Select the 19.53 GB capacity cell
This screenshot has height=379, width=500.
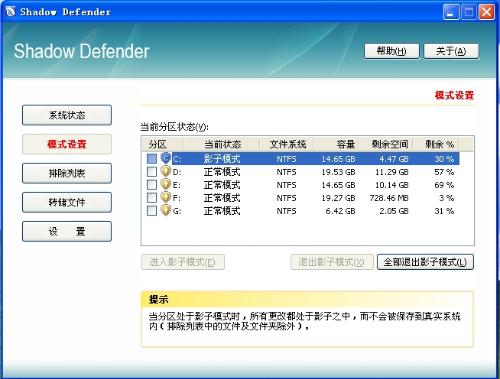338,172
